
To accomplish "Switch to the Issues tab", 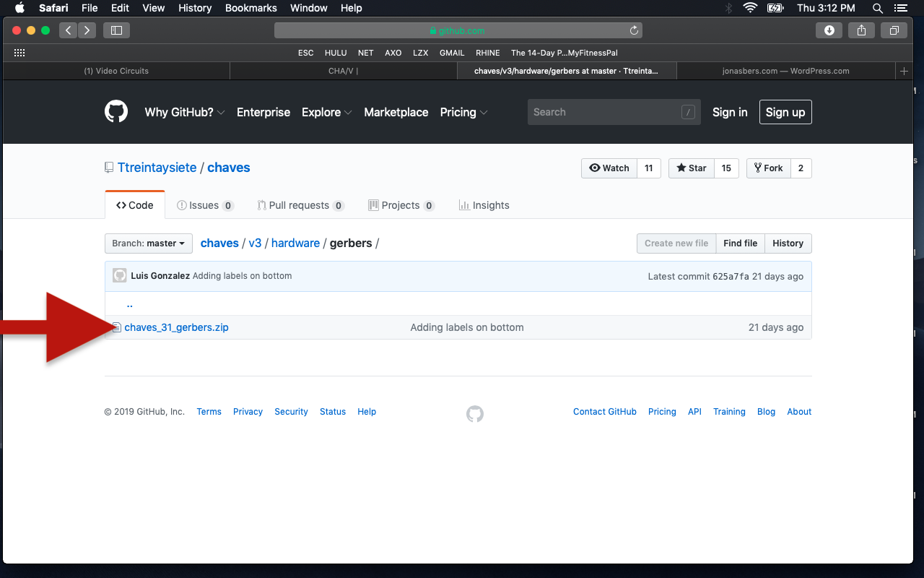I will point(205,205).
